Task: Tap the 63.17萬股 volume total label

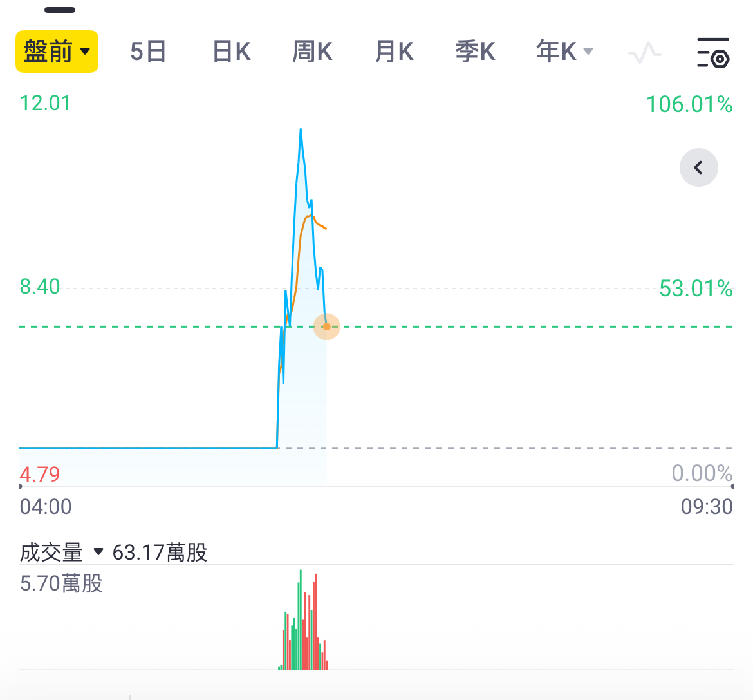Action: click(x=160, y=552)
